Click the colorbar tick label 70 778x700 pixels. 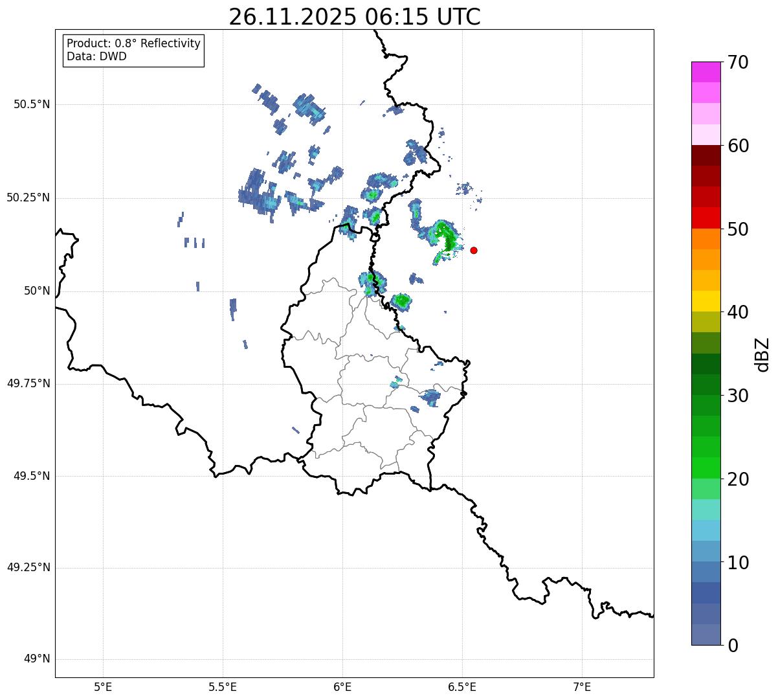737,62
